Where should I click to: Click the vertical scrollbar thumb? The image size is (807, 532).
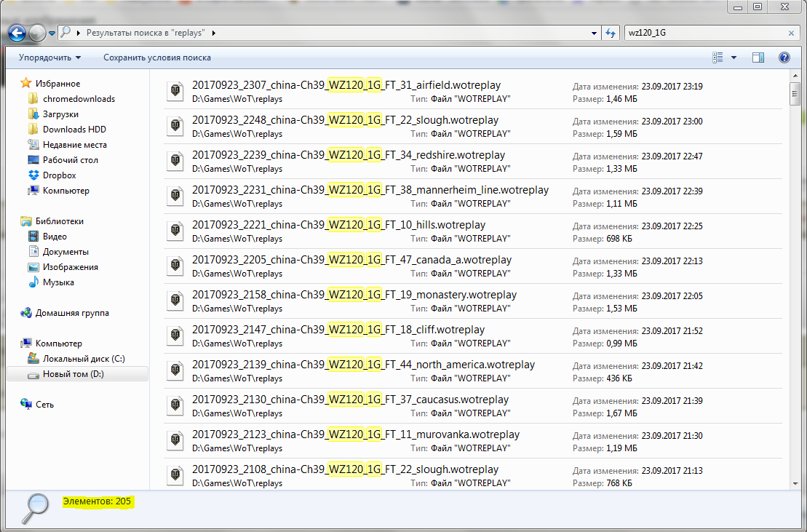[795, 94]
